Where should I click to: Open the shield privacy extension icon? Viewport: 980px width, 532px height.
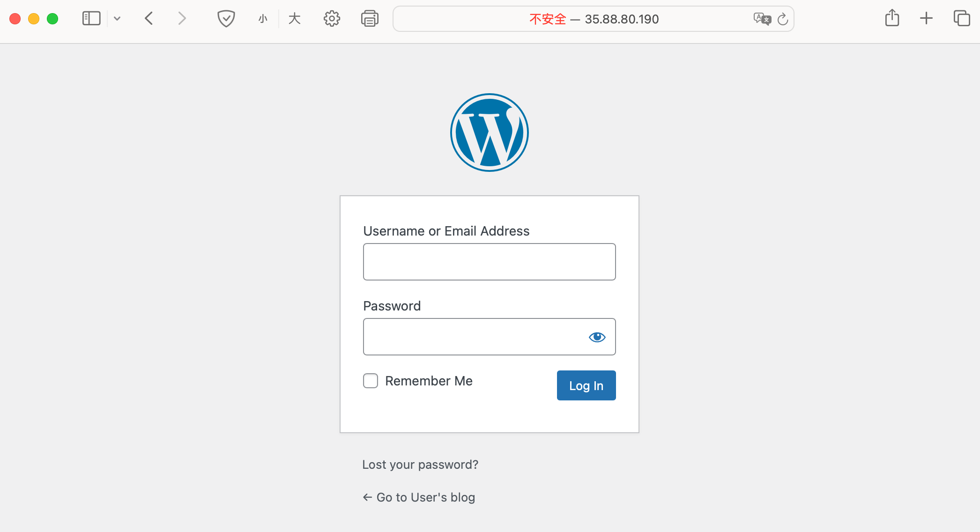pos(226,19)
